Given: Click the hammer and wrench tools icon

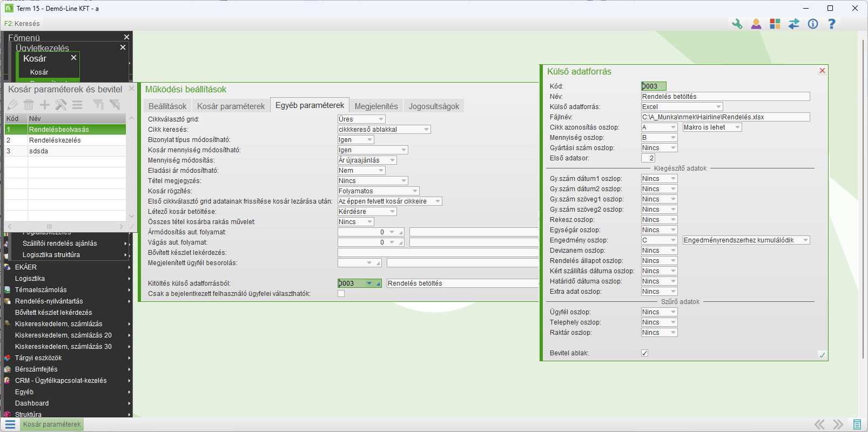Looking at the screenshot, I should (61, 105).
